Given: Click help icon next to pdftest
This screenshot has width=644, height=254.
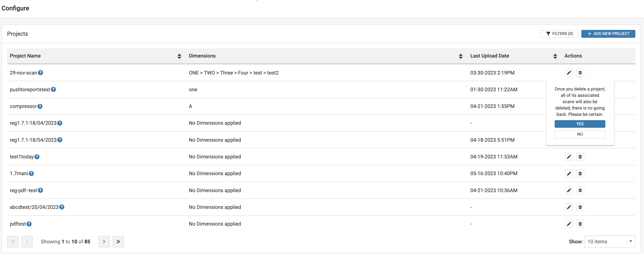Looking at the screenshot, I should coord(29,224).
